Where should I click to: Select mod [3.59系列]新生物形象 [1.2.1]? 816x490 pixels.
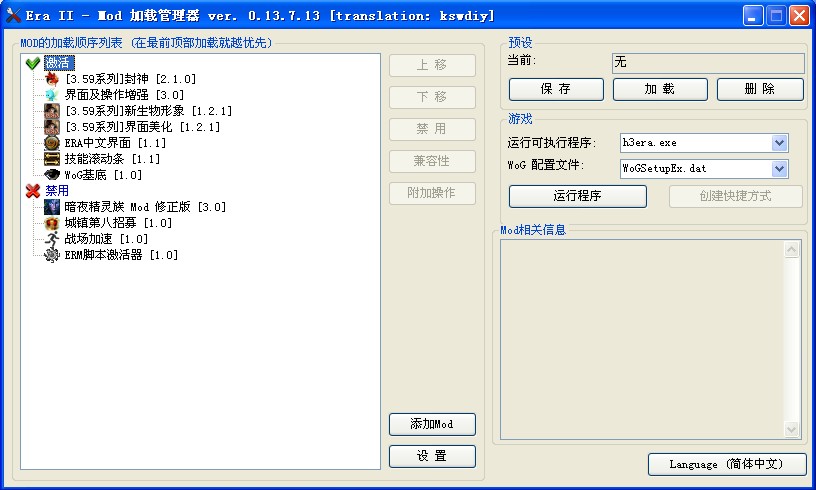pos(148,111)
